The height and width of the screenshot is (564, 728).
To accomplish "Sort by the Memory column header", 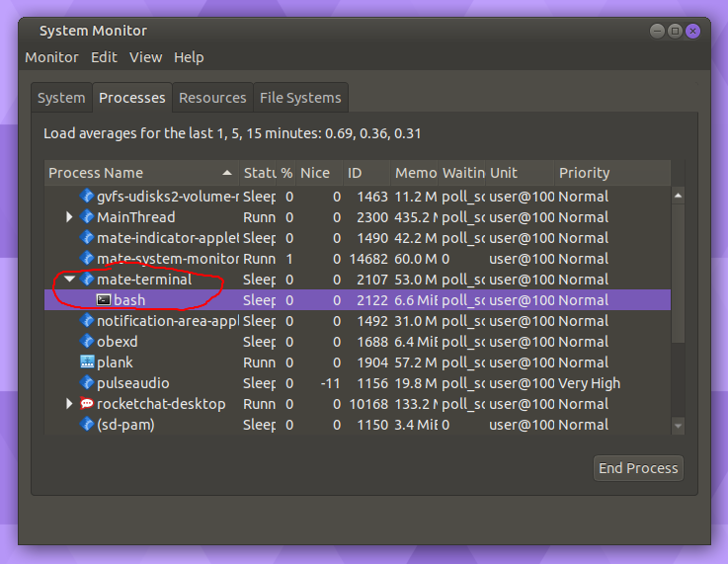I will [x=414, y=173].
